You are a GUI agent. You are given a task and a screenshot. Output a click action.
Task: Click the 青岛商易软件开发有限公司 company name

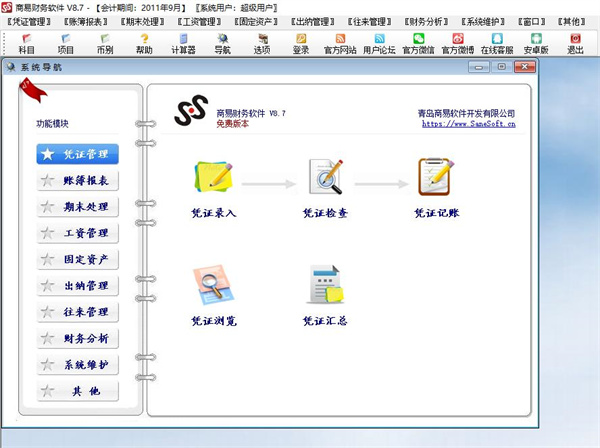pos(466,113)
